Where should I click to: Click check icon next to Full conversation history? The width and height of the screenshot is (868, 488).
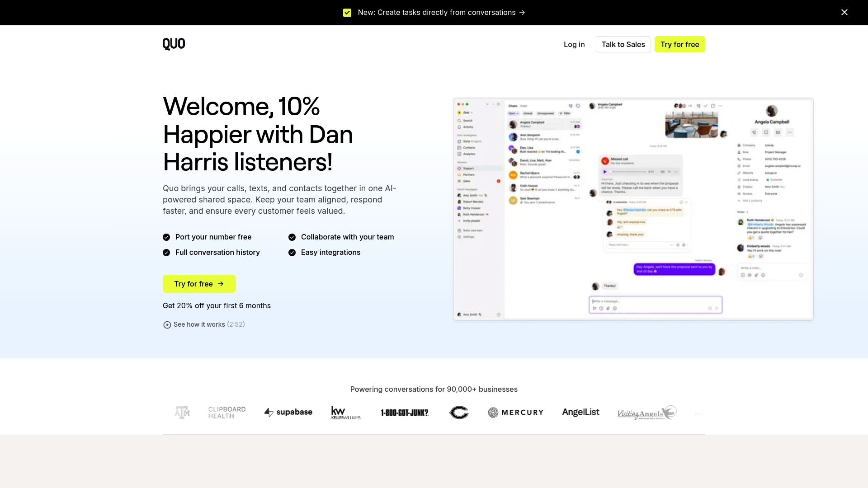(166, 253)
